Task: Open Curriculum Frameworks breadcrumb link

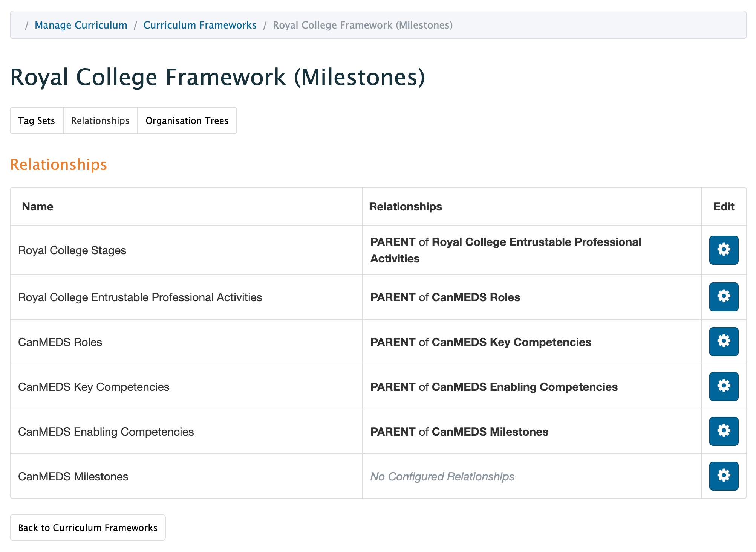Action: [200, 25]
